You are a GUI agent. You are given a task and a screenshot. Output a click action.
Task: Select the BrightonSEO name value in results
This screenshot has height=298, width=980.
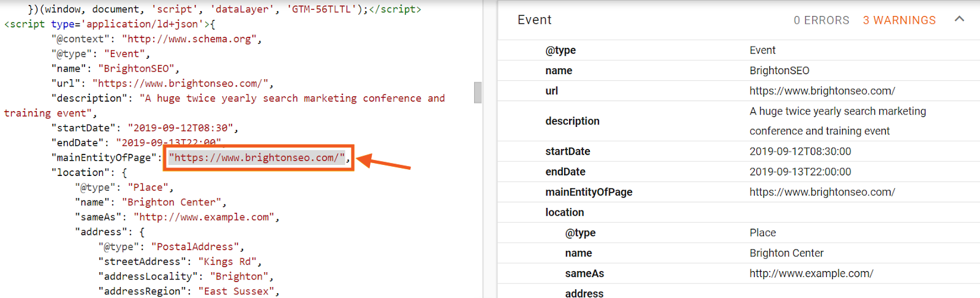pyautogui.click(x=779, y=71)
